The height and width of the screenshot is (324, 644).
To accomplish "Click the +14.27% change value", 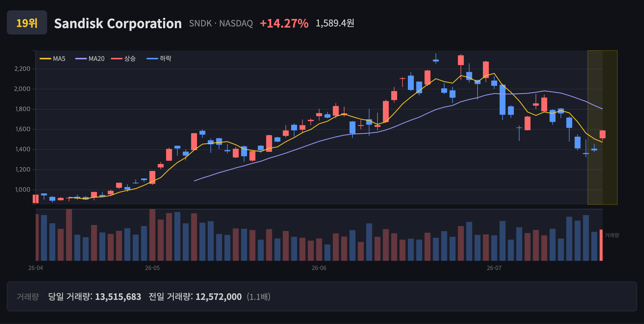I will tap(284, 23).
